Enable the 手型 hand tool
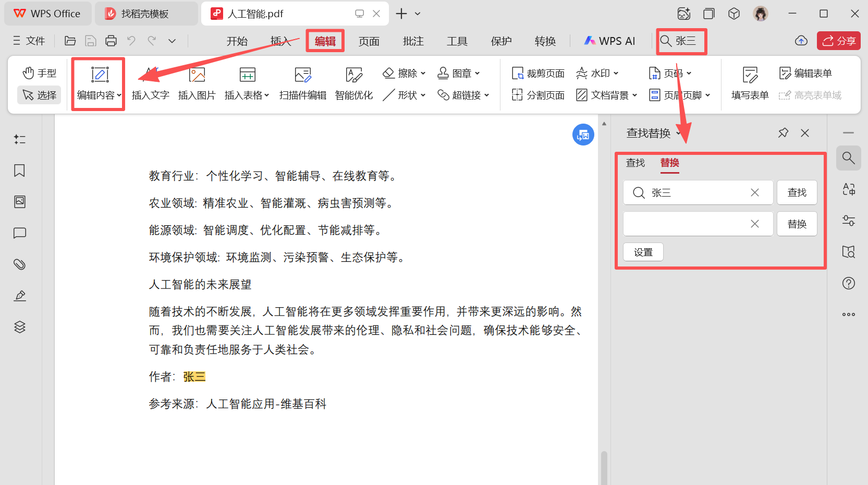 [39, 73]
